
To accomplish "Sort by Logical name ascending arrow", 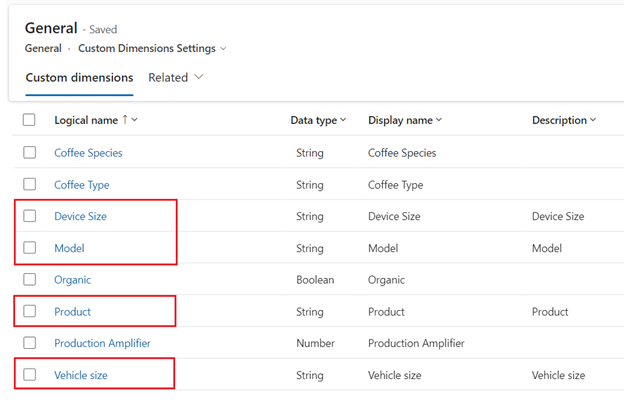I will tap(125, 120).
